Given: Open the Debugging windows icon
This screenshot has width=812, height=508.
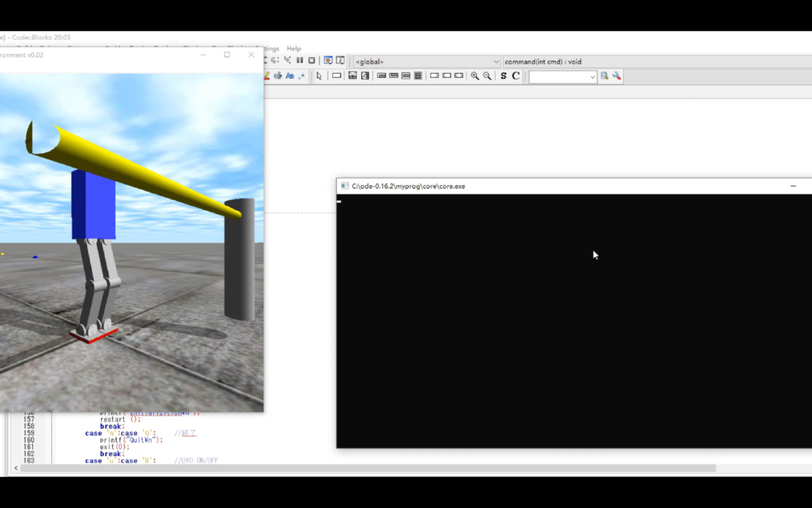Looking at the screenshot, I should (328, 61).
